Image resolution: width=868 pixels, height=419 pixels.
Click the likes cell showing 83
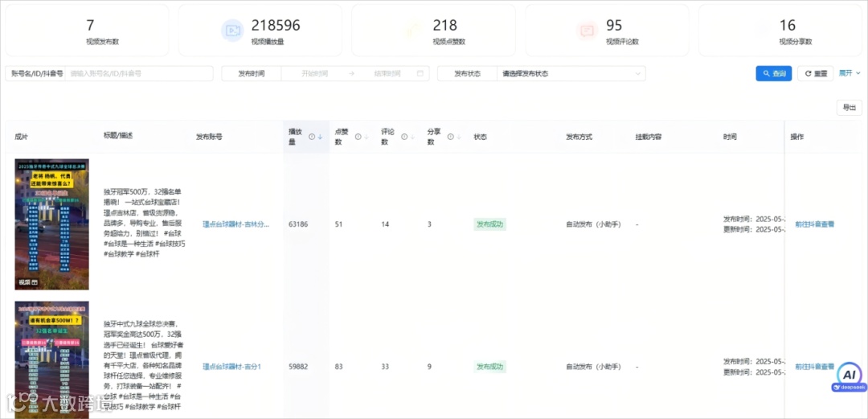coord(338,367)
